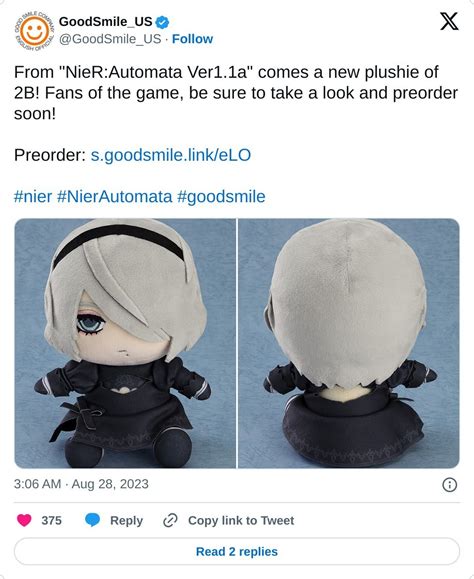Viewport: 474px width, 579px height.
Task: Open the GoodSmile_US display name
Action: [106, 22]
